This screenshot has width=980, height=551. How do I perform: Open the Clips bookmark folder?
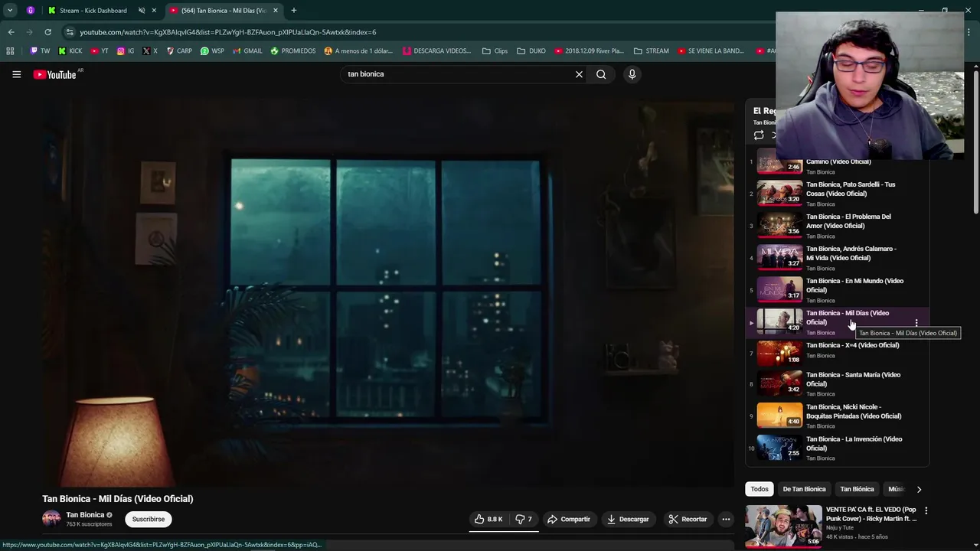(495, 51)
